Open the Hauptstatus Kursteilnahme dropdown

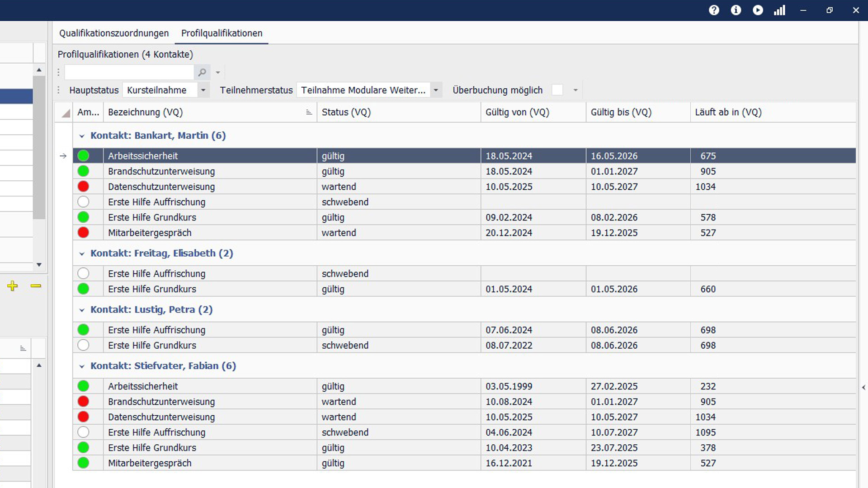203,90
